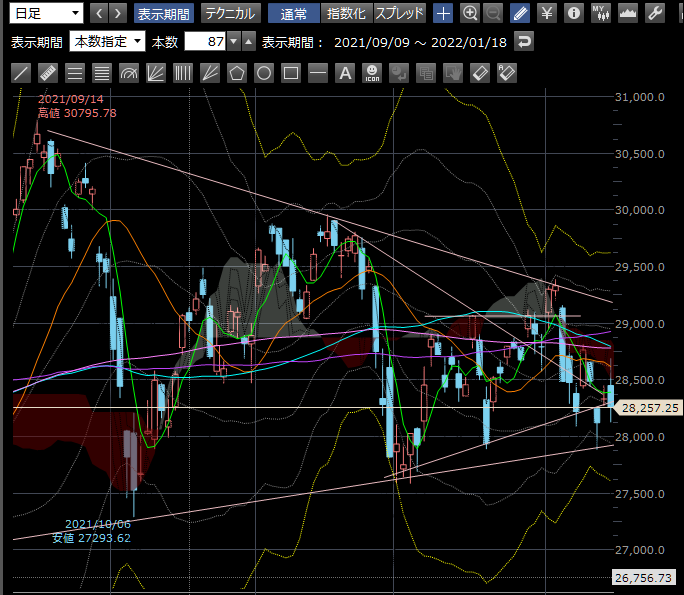This screenshot has height=595, width=684.
Task: Toggle the crosshair cursor button
Action: click(x=443, y=13)
